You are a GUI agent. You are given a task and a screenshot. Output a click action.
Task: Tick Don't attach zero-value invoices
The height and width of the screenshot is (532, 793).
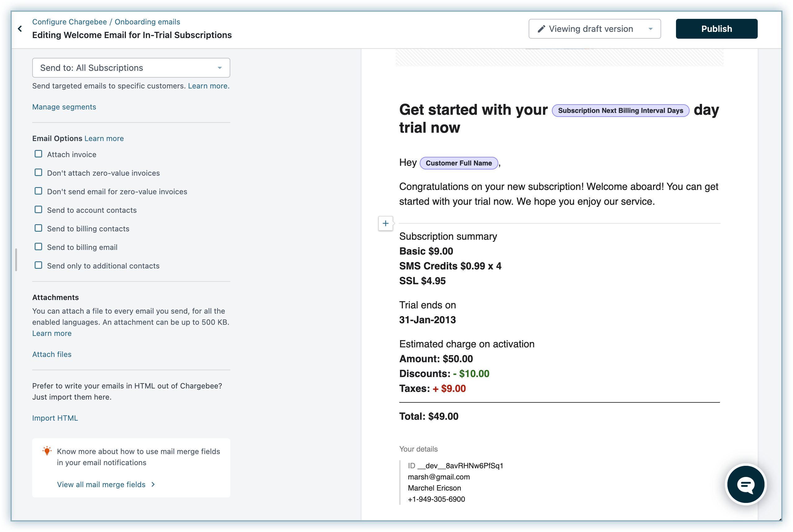coord(38,173)
